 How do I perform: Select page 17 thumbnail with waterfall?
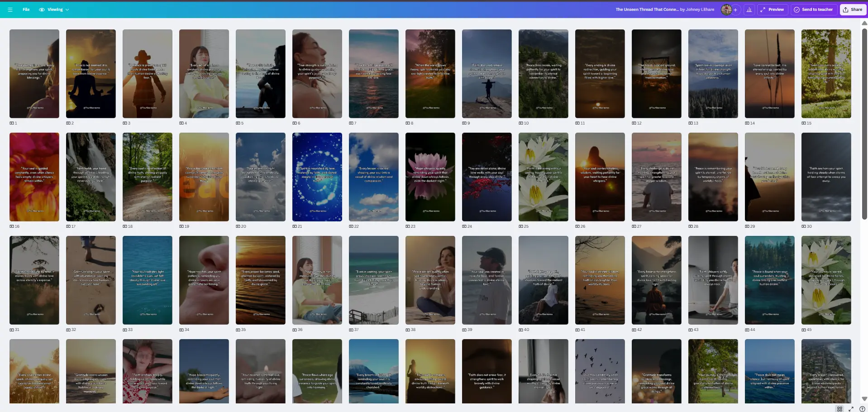91,177
